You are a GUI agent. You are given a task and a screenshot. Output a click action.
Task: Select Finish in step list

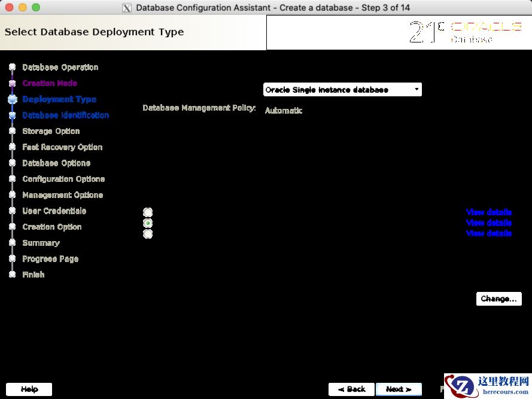pos(34,275)
